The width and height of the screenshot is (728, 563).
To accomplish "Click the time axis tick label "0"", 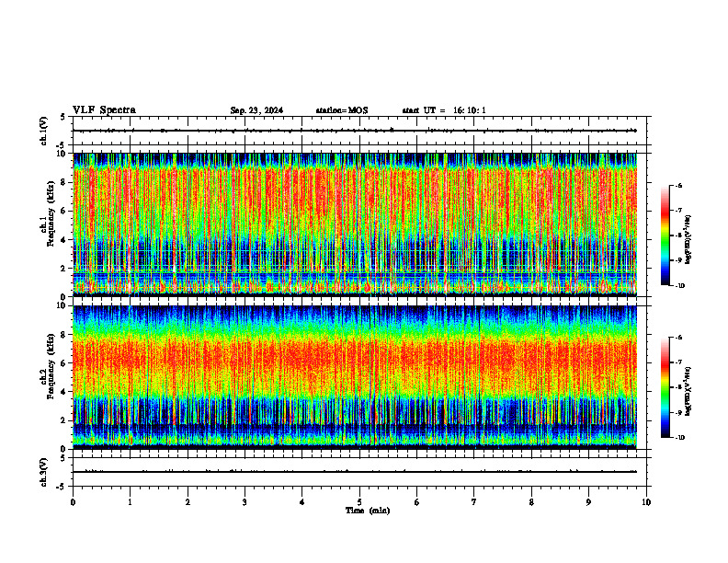I will [x=73, y=502].
